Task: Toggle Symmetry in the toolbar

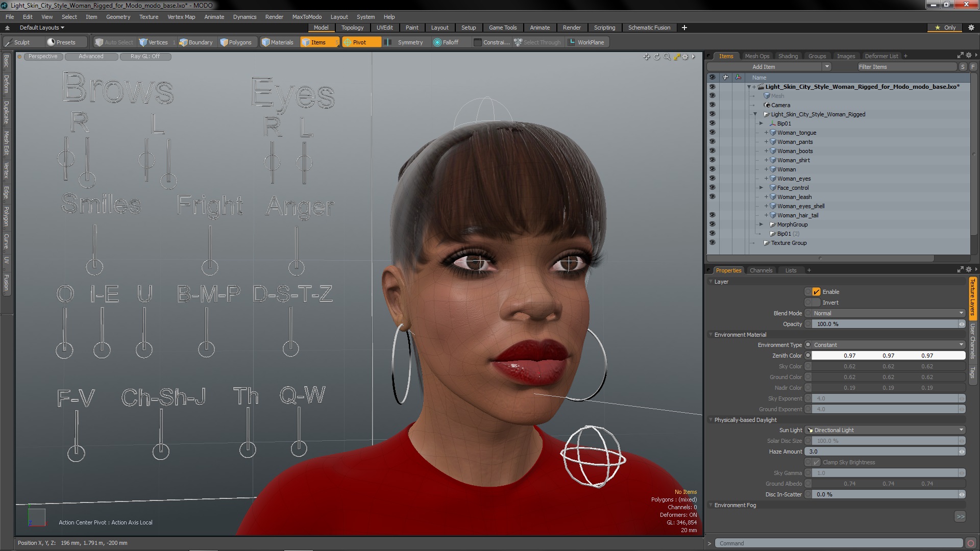Action: [405, 42]
